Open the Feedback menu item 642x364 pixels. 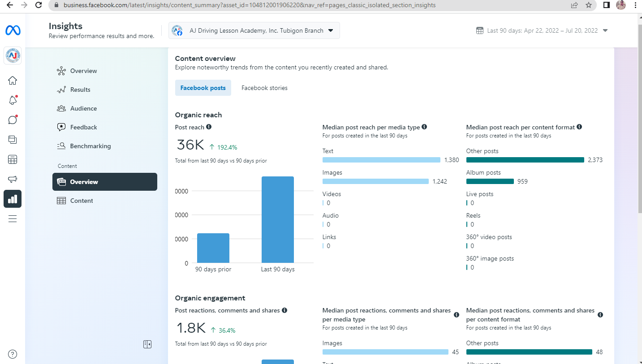coord(105,127)
